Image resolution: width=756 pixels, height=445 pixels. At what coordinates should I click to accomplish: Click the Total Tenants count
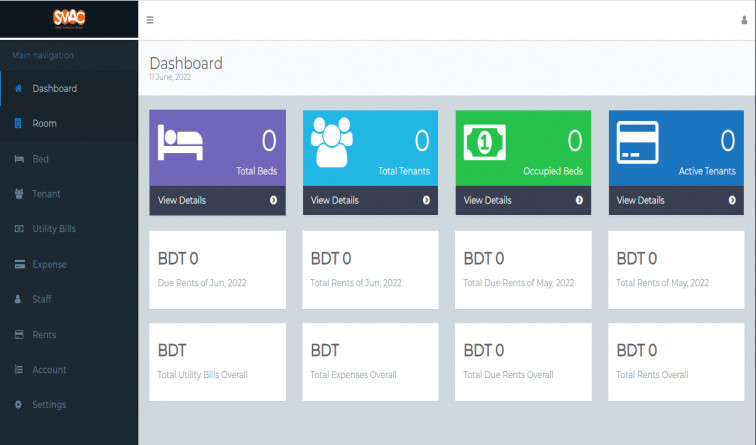pyautogui.click(x=422, y=141)
